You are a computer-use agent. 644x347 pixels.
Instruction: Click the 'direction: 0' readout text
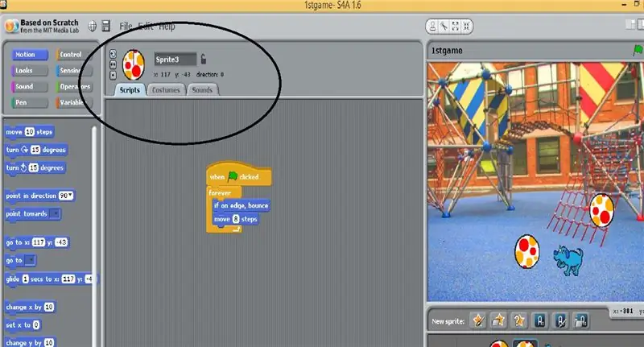pos(210,74)
